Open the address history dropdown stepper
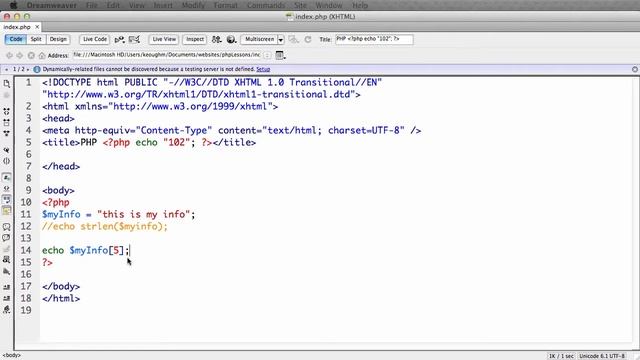 [x=267, y=55]
